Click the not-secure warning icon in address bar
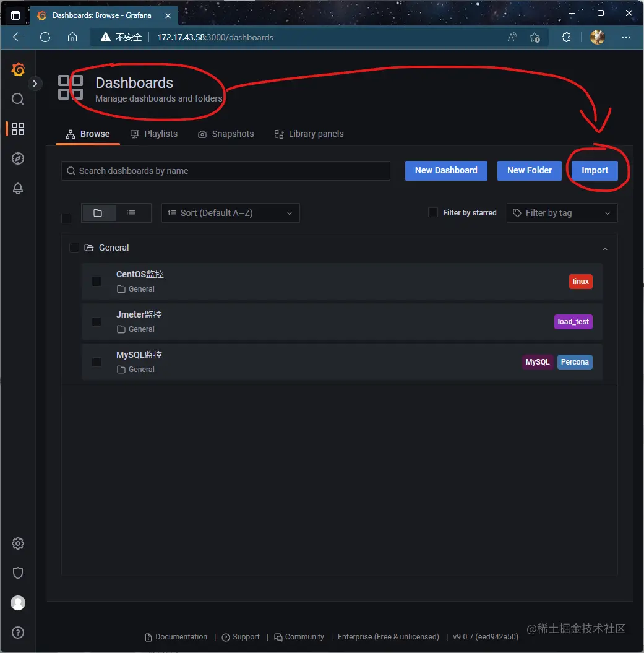The height and width of the screenshot is (653, 644). (106, 37)
